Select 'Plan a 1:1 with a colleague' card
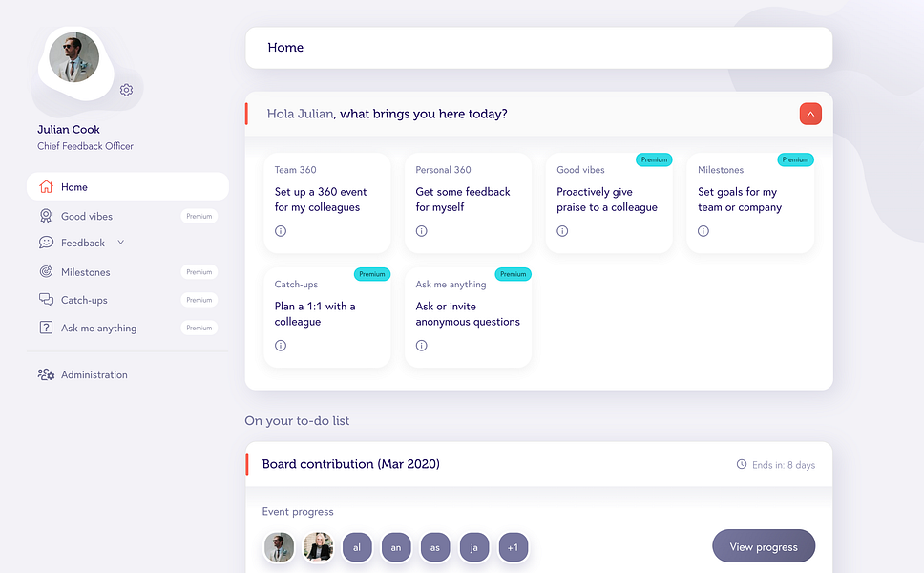The width and height of the screenshot is (924, 573). [x=327, y=318]
